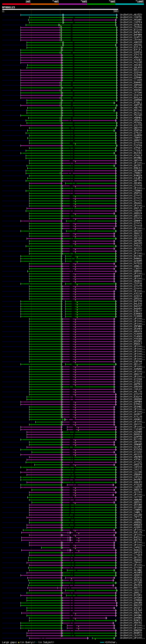Select the UniRef100_B6ZCB2 label
The width and height of the screenshot is (146, 644).
tap(131, 153)
